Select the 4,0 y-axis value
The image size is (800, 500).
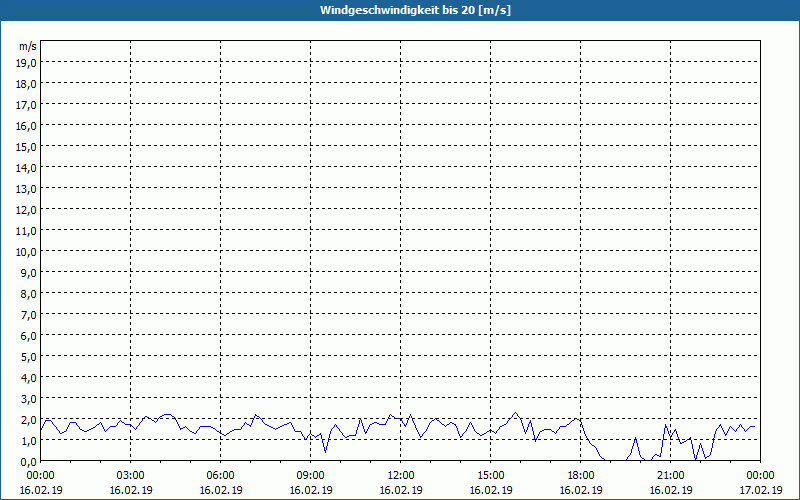click(28, 378)
